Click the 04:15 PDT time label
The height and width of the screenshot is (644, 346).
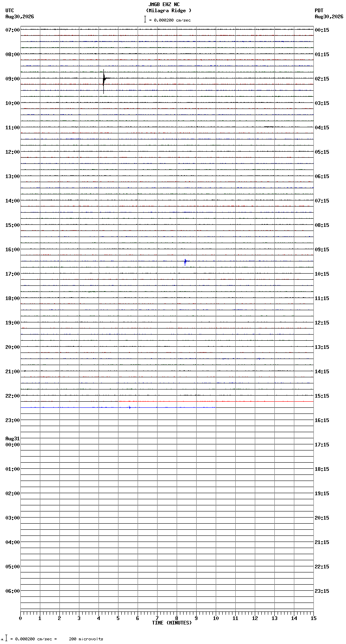coord(322,128)
